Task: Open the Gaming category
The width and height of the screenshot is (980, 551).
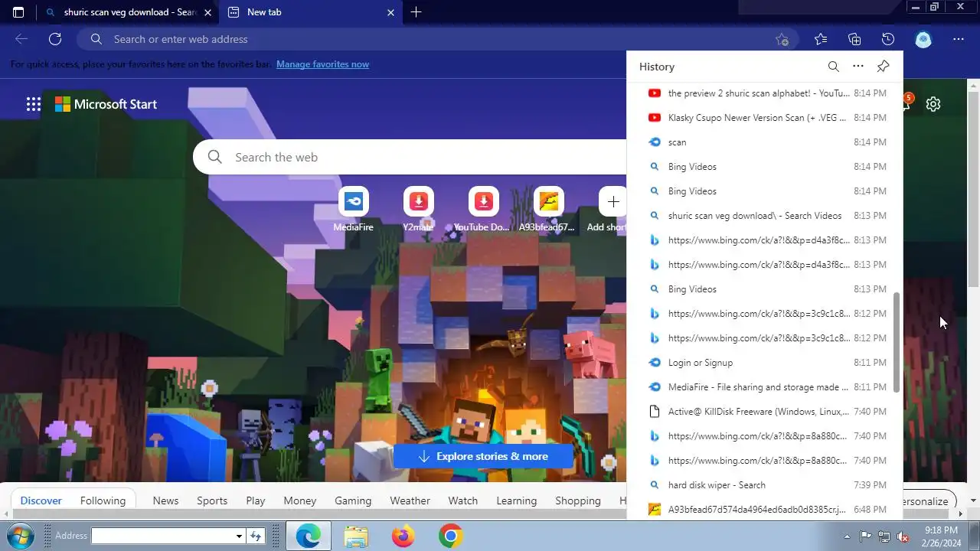Action: coord(353,500)
